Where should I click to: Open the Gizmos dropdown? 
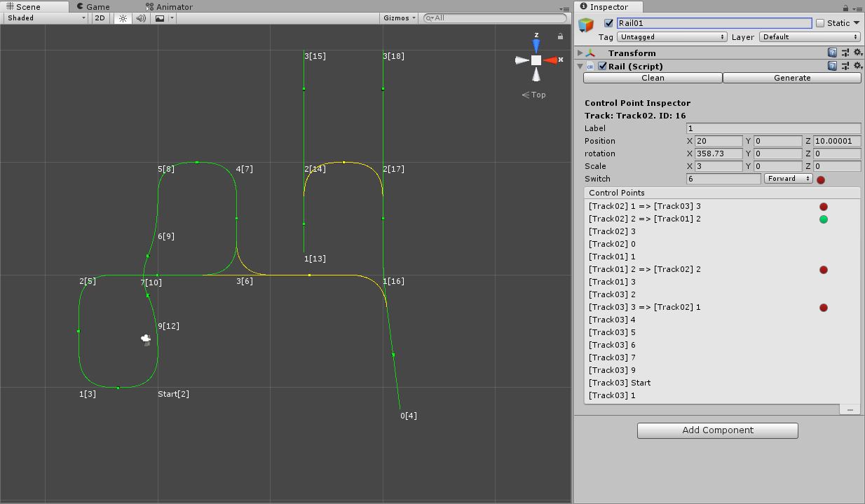click(400, 18)
